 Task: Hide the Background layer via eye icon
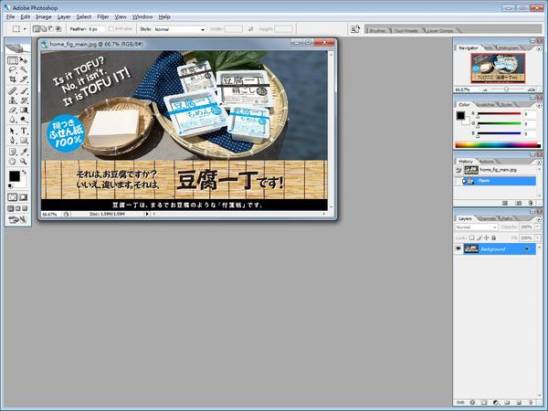click(458, 249)
